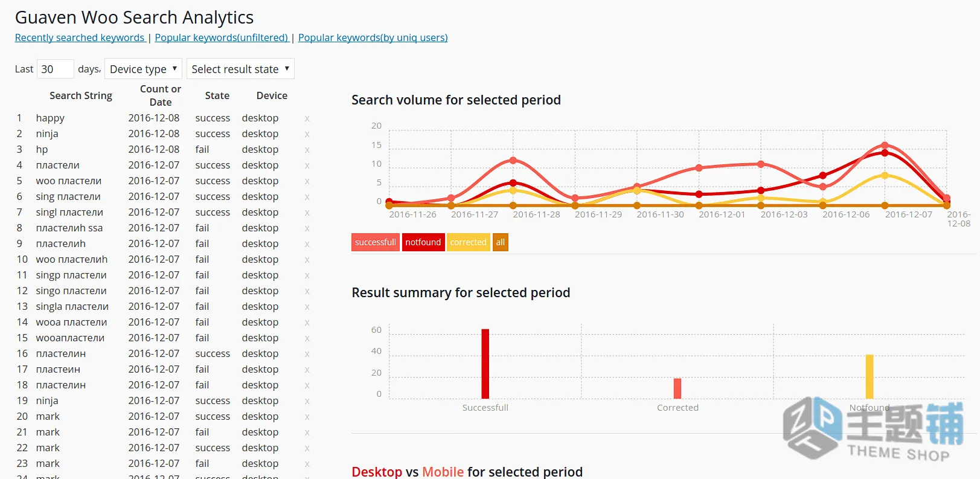Remove the 'singo пластели' search row
The height and width of the screenshot is (479, 980).
pos(307,291)
